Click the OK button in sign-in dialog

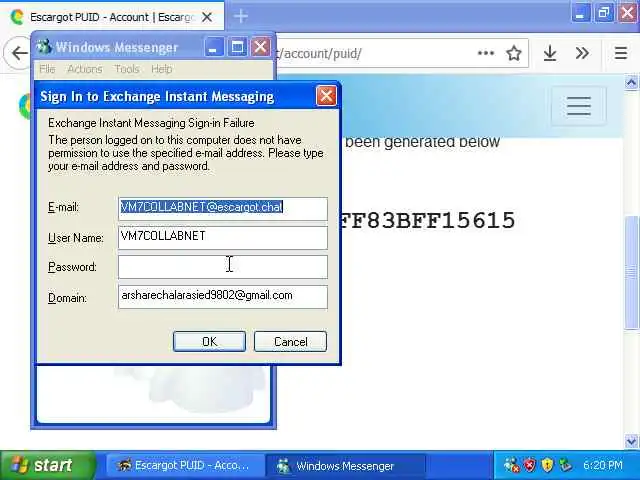[x=209, y=341]
